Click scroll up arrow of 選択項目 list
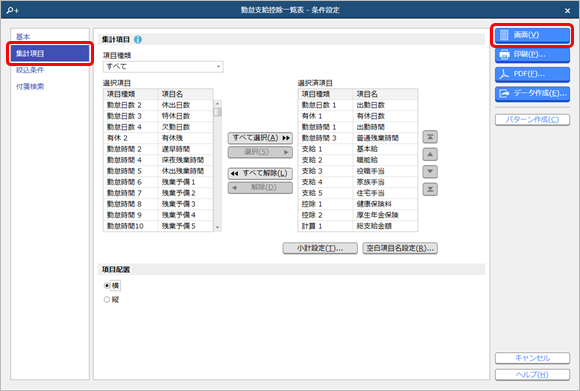Screen dimensions: 580x391 click(x=218, y=104)
